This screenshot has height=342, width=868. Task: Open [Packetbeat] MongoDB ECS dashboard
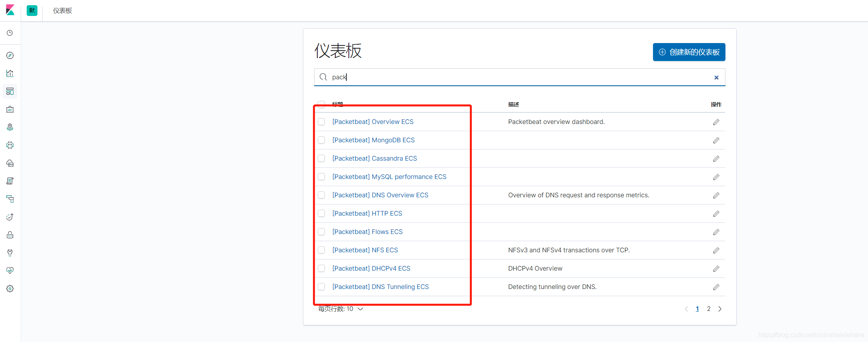(373, 140)
